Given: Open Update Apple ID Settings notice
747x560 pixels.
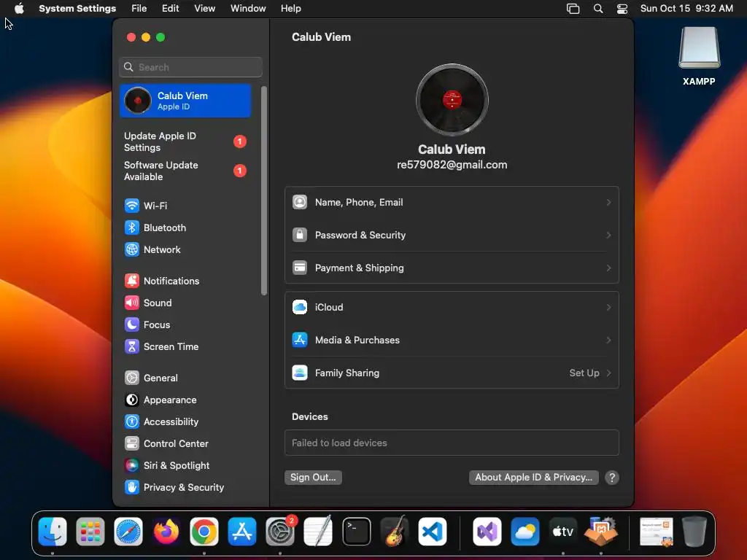Looking at the screenshot, I should (186, 142).
